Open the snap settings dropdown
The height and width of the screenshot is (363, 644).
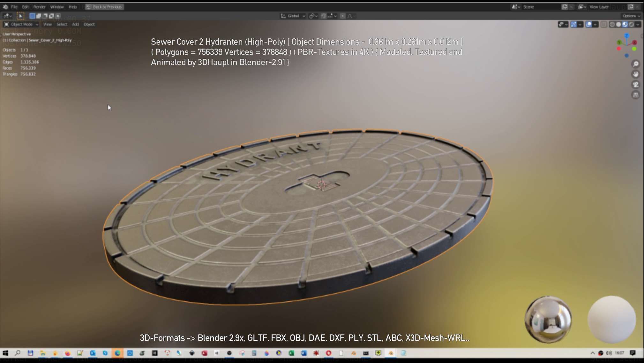332,16
